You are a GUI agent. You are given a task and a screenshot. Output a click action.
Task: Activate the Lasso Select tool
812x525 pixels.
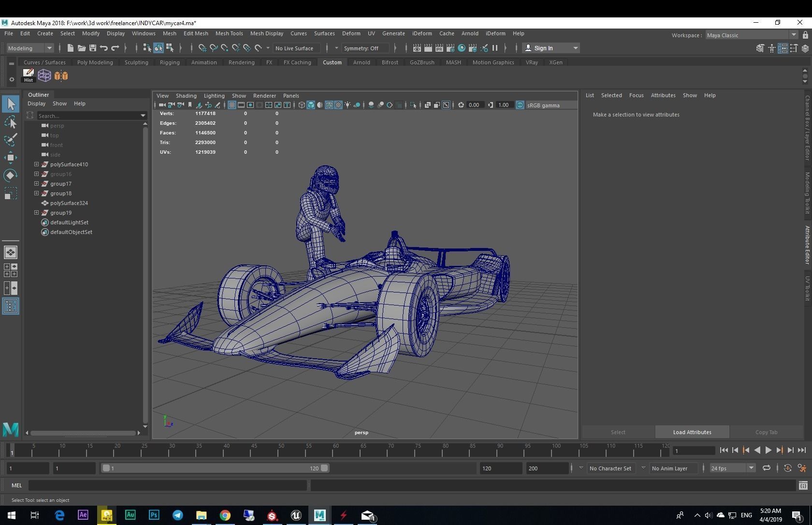pyautogui.click(x=11, y=122)
